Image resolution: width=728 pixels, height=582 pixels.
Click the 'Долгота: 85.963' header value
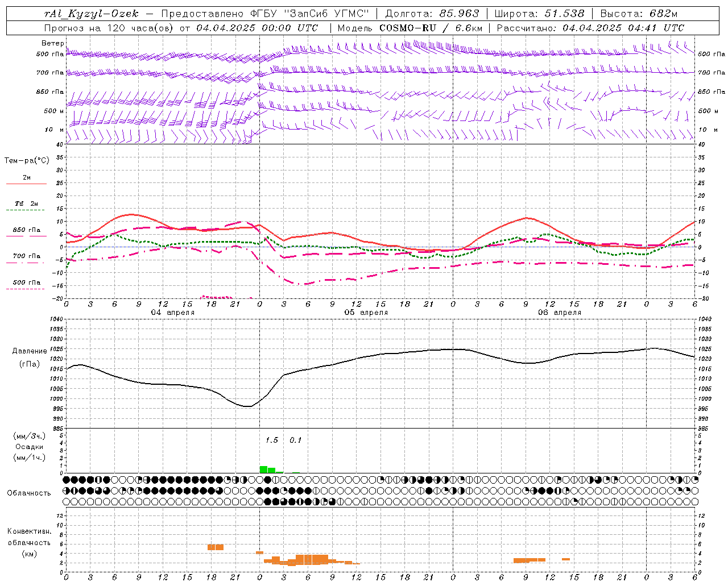(x=432, y=14)
